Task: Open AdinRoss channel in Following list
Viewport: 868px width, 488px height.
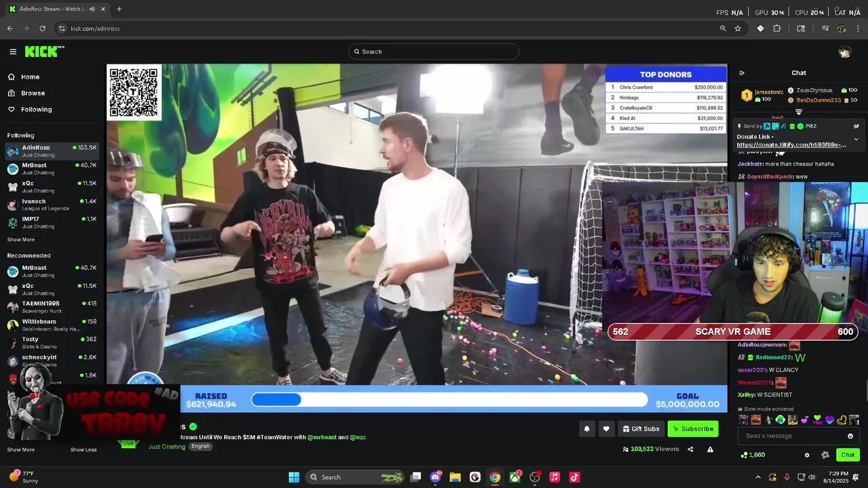Action: point(52,150)
